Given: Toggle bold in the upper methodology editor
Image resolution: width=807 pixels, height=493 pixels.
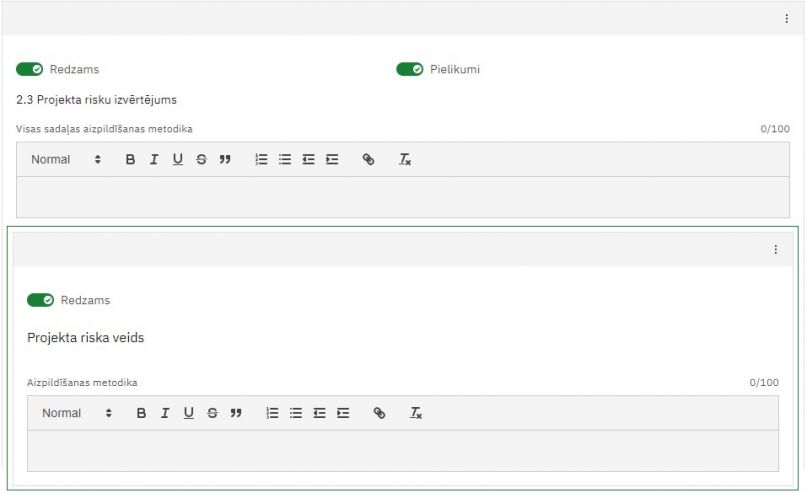Looking at the screenshot, I should click(130, 160).
